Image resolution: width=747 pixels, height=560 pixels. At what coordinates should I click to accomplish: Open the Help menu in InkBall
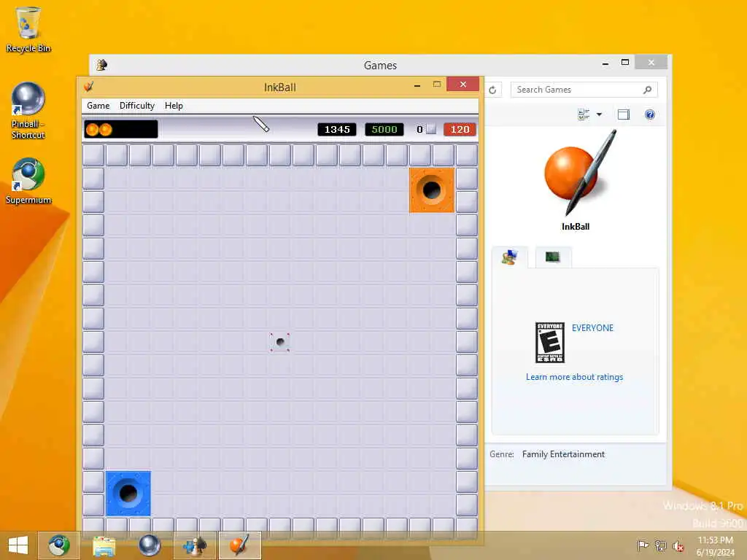(174, 106)
